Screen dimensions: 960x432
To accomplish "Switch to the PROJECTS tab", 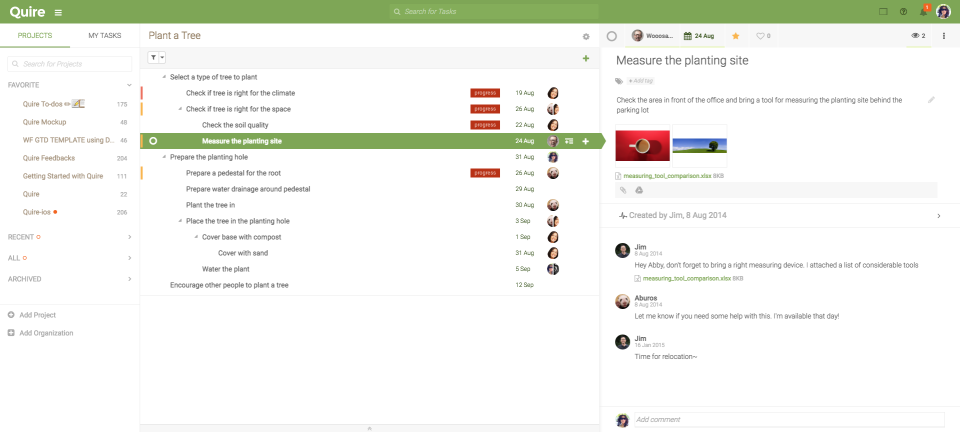I will [35, 35].
